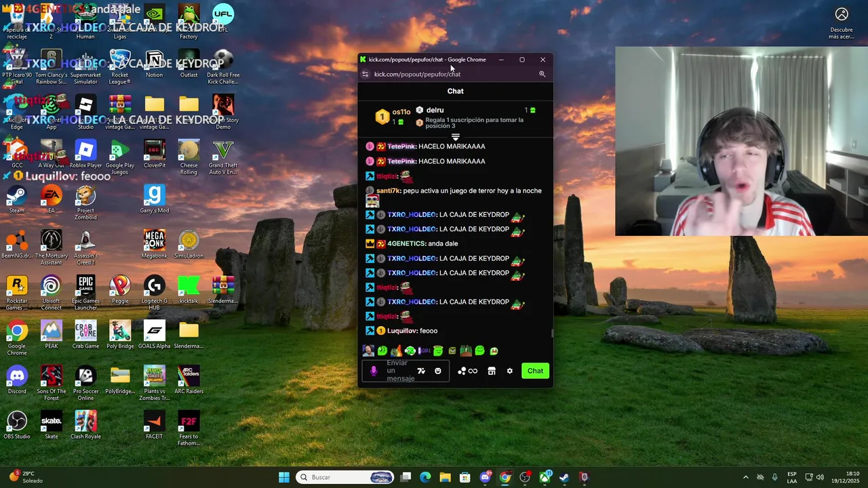Open kicktalk desktop icon
The image size is (868, 488).
pyautogui.click(x=189, y=290)
